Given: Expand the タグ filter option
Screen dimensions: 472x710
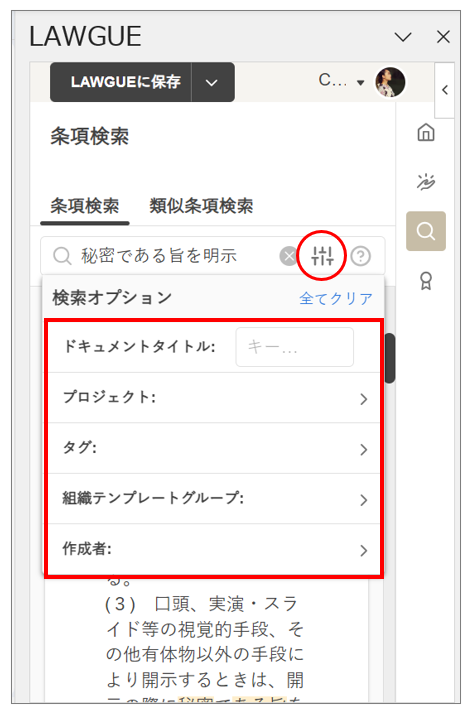Looking at the screenshot, I should click(214, 448).
